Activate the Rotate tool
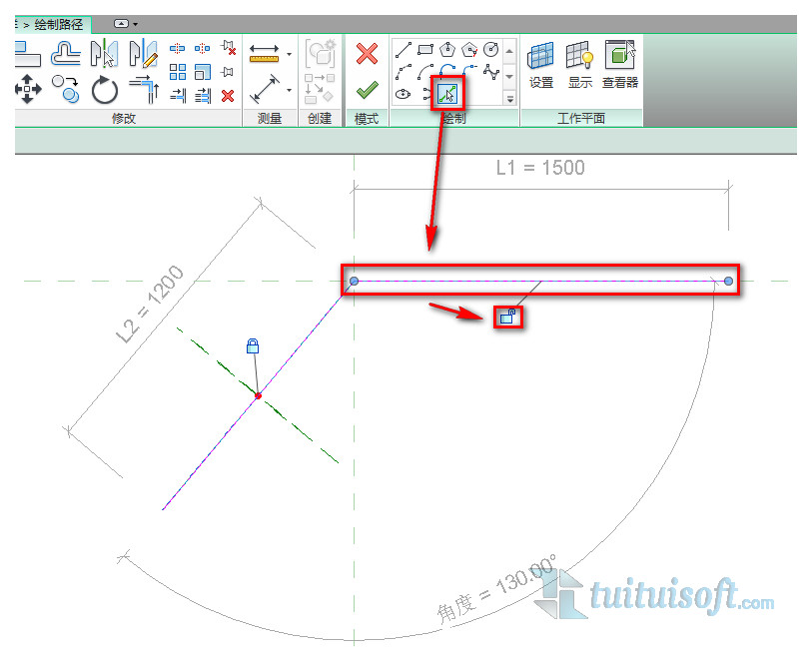This screenshot has height=664, width=812. [105, 90]
